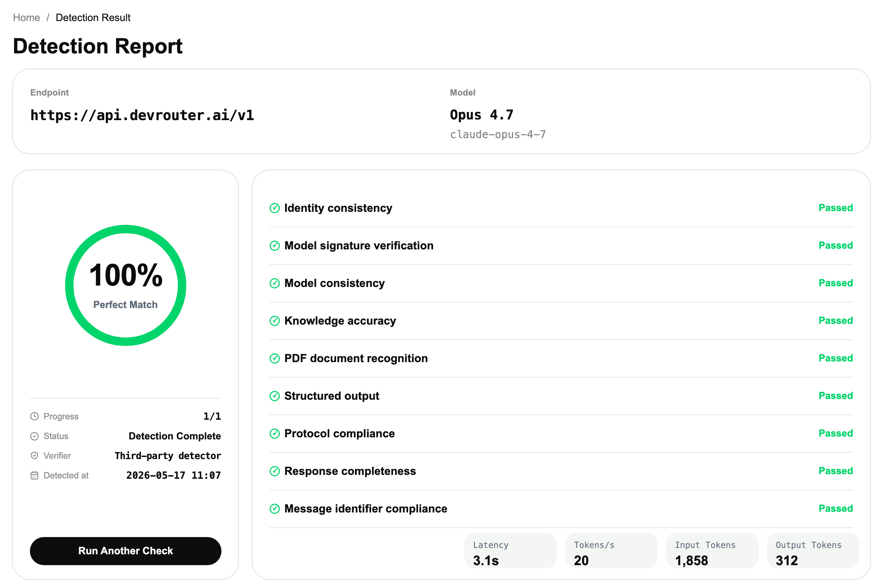The height and width of the screenshot is (588, 883).
Task: Click Passed status for Protocol compliance
Action: point(835,433)
